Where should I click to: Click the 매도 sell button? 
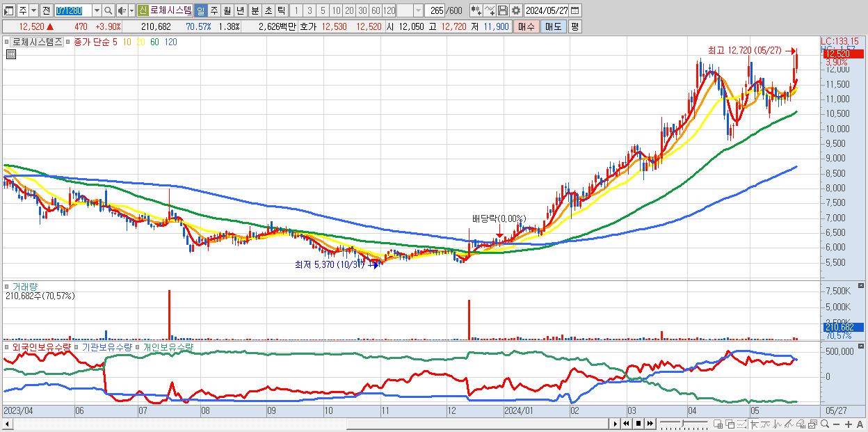pos(553,26)
